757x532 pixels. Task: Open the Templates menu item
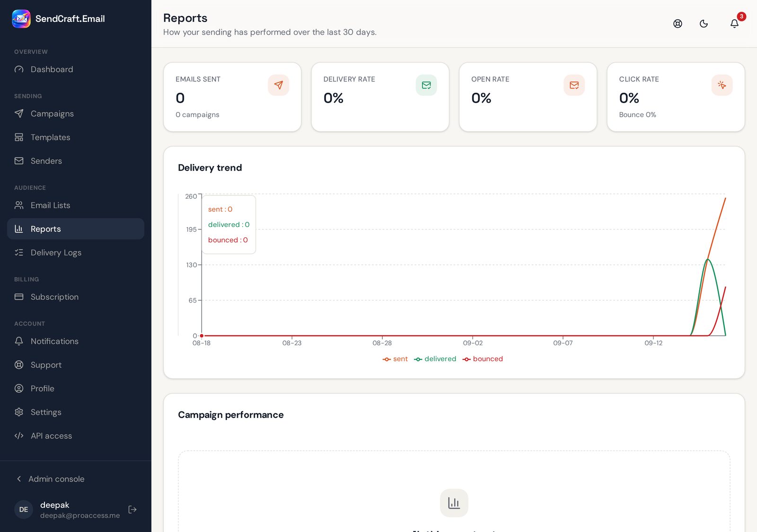76,137
